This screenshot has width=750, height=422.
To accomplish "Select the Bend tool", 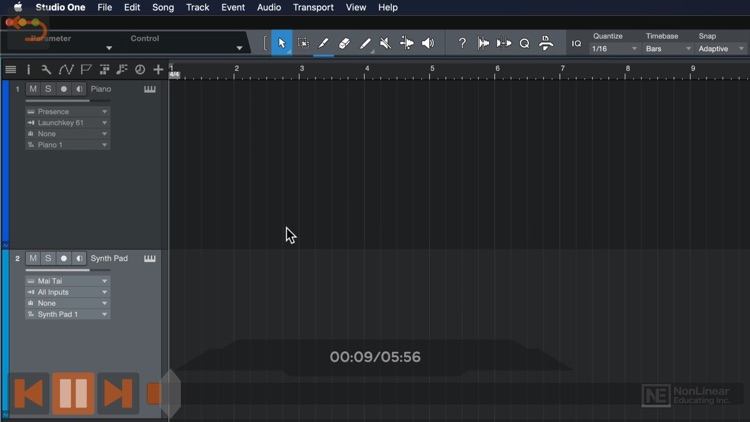I will coord(407,43).
